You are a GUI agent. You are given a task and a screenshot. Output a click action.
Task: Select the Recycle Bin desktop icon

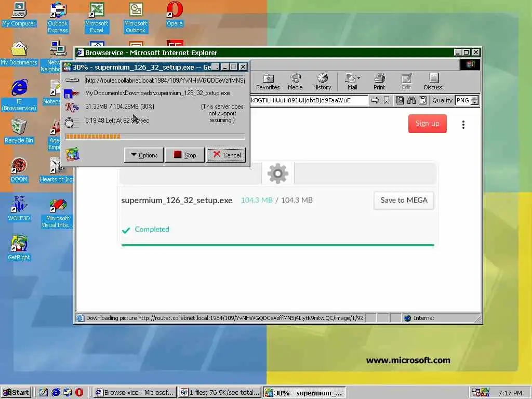click(x=19, y=131)
